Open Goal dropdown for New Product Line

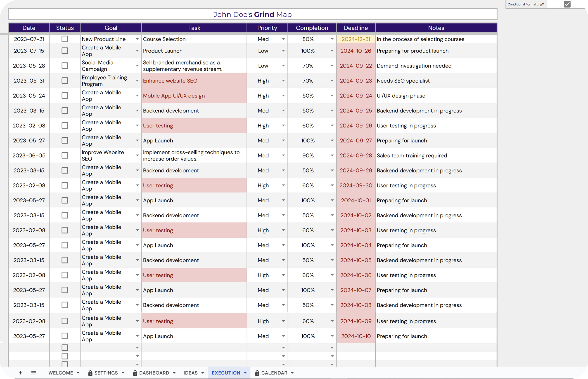(x=137, y=39)
